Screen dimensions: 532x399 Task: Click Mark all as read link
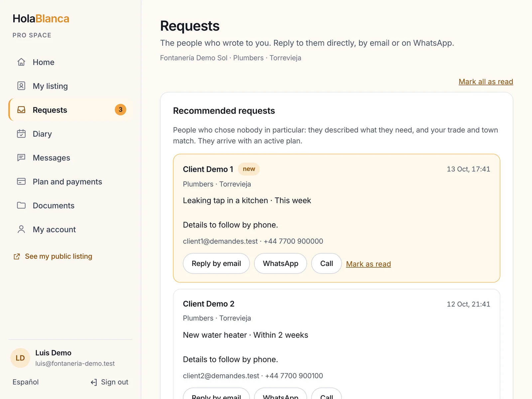click(486, 82)
